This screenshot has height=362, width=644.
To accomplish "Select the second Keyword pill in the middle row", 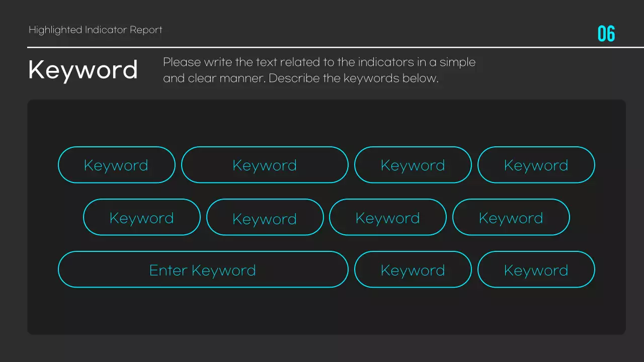I will click(x=265, y=218).
